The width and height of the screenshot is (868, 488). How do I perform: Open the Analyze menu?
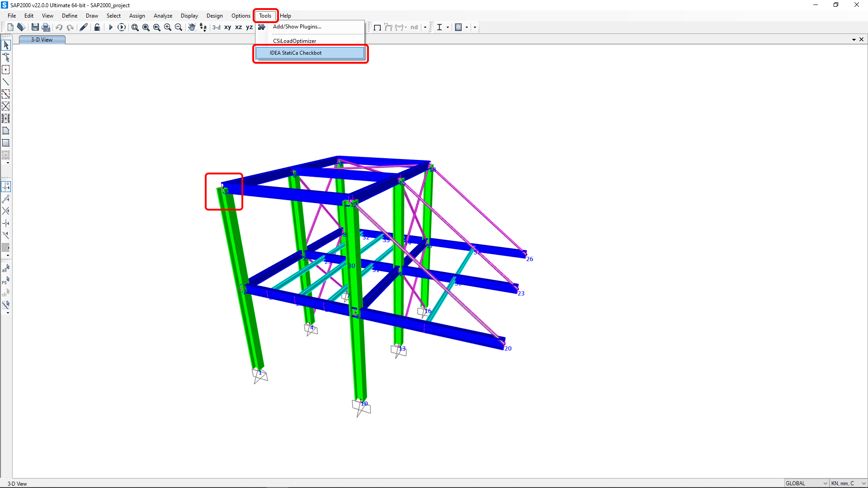163,15
